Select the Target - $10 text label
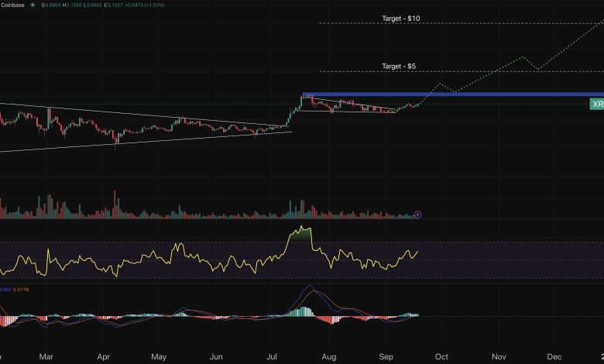Image resolution: width=604 pixels, height=364 pixels. (x=400, y=18)
